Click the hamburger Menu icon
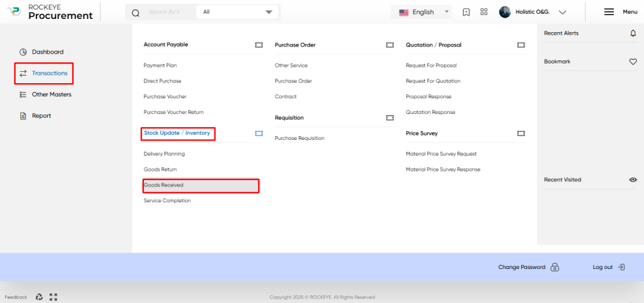Image resolution: width=644 pixels, height=303 pixels. tap(609, 12)
